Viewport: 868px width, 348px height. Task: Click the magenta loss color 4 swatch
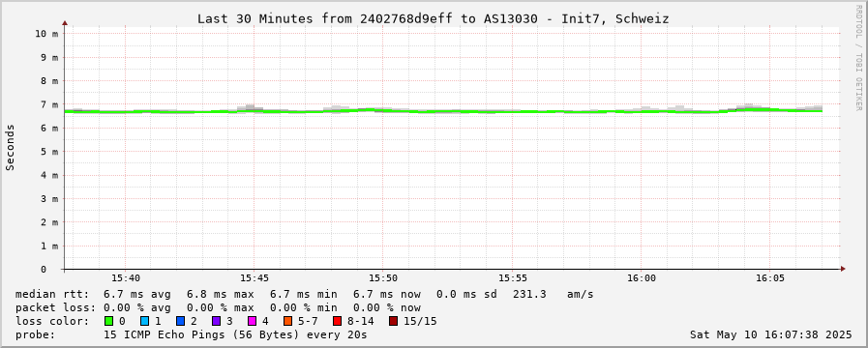252,321
